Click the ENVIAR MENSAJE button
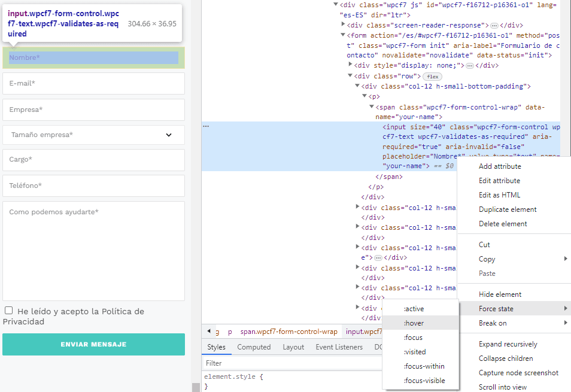 93,344
